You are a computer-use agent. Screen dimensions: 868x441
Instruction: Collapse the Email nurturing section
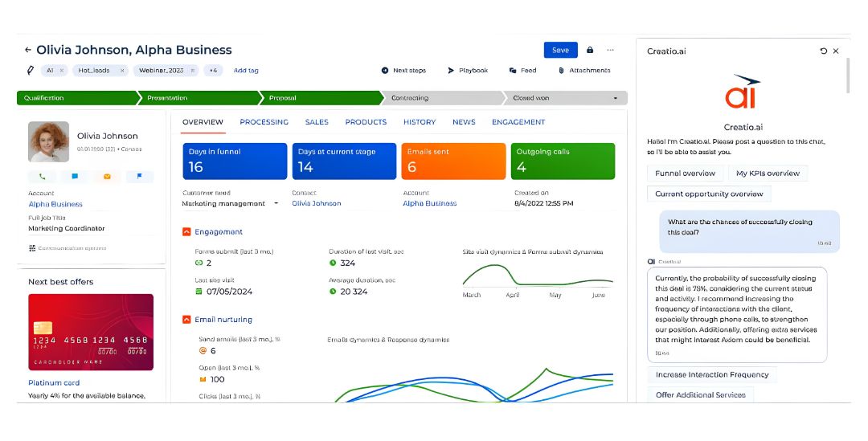tap(186, 320)
